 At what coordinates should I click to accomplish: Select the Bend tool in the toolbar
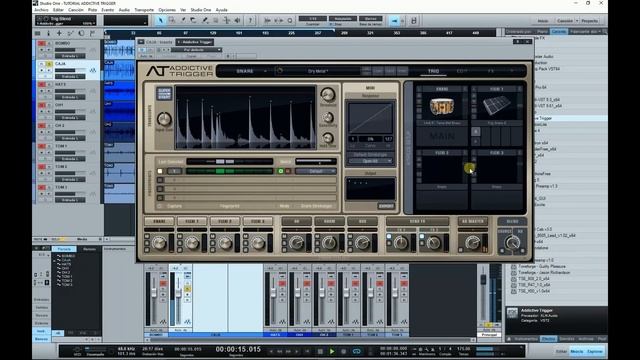click(x=227, y=20)
